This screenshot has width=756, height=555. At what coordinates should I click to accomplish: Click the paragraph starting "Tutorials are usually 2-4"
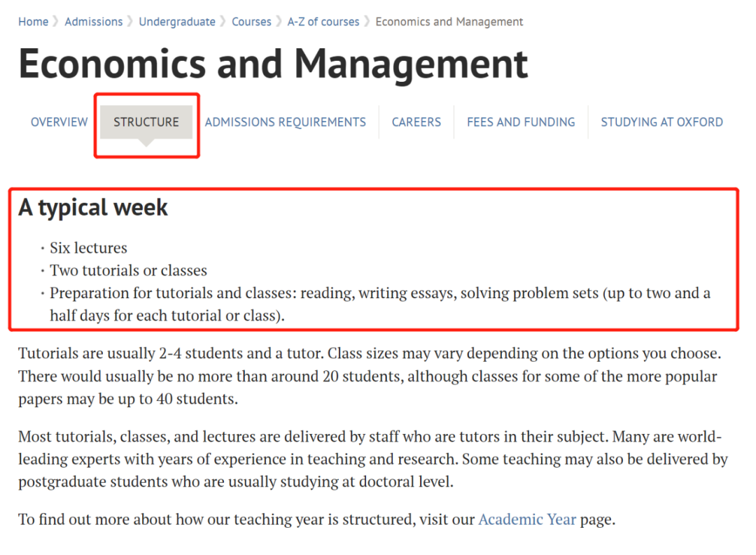pyautogui.click(x=369, y=376)
